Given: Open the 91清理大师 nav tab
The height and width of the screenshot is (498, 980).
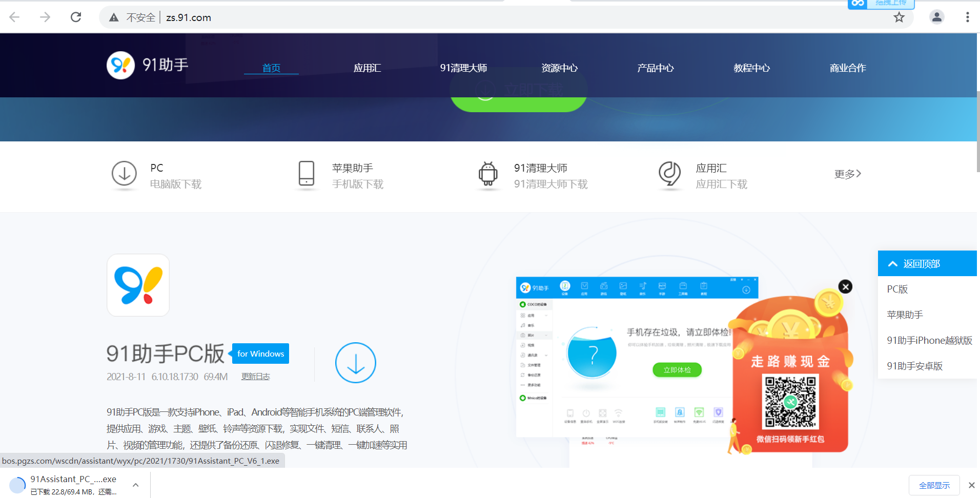Looking at the screenshot, I should 463,68.
